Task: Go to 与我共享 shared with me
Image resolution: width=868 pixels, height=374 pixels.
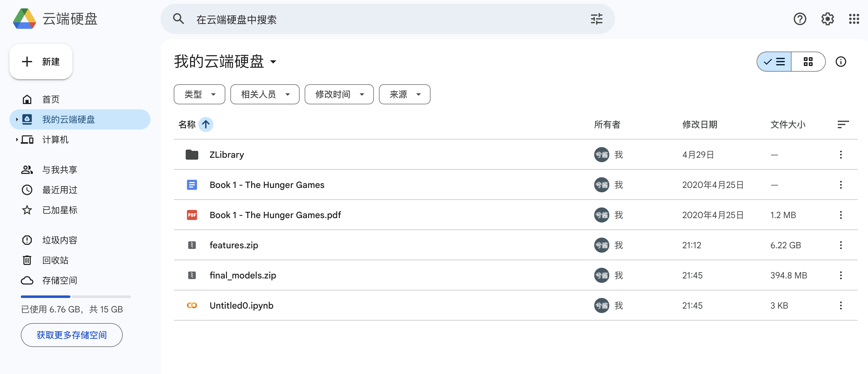Action: point(60,170)
